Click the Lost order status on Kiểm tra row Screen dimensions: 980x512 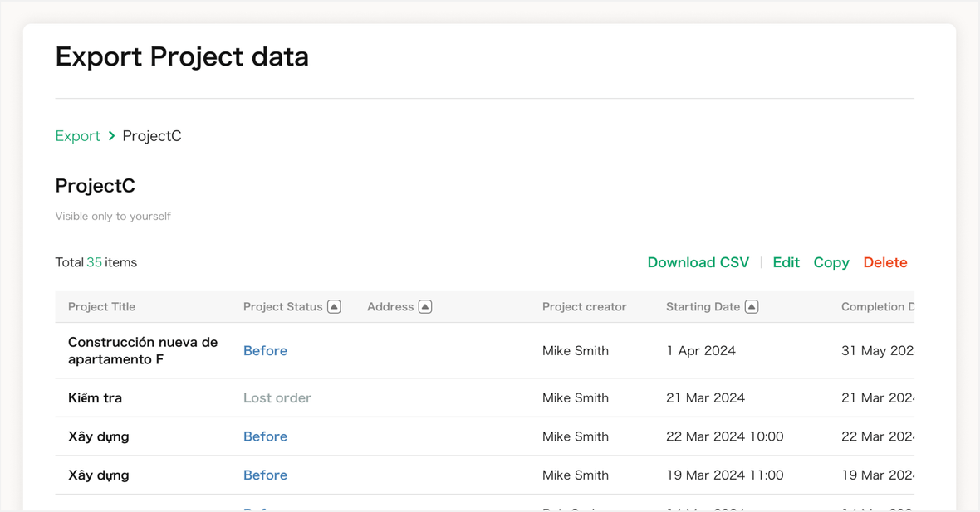[277, 397]
